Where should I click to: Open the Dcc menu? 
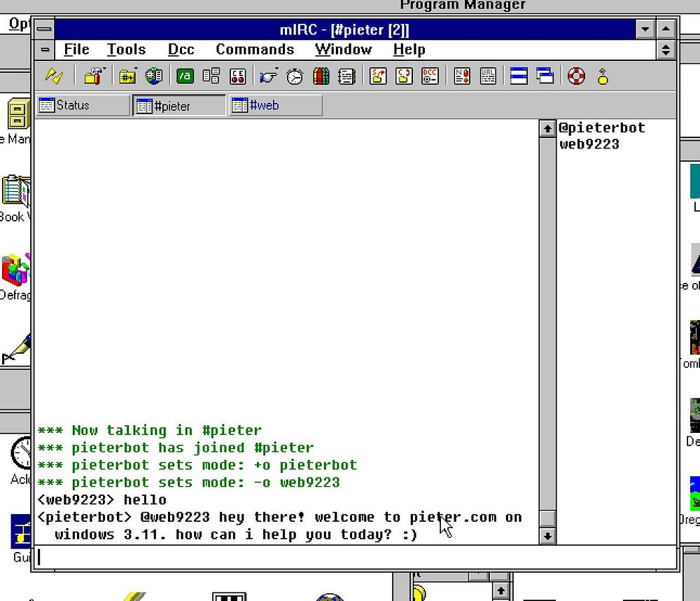(x=181, y=50)
